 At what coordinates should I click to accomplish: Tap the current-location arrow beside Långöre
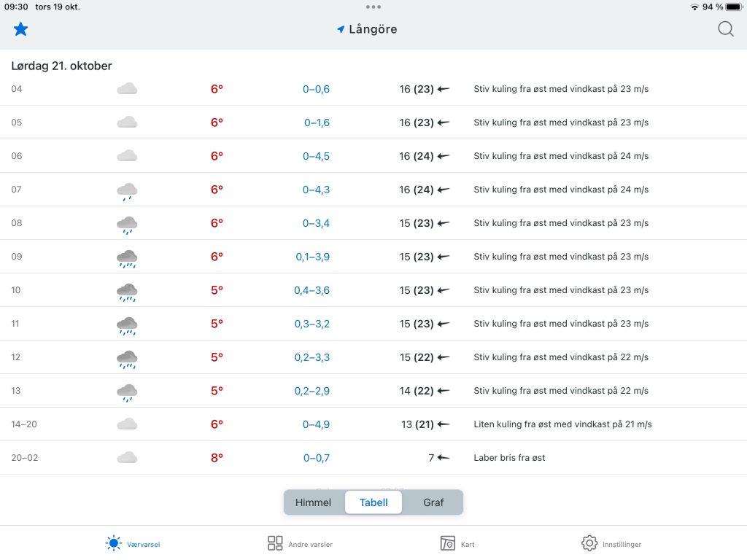[340, 30]
